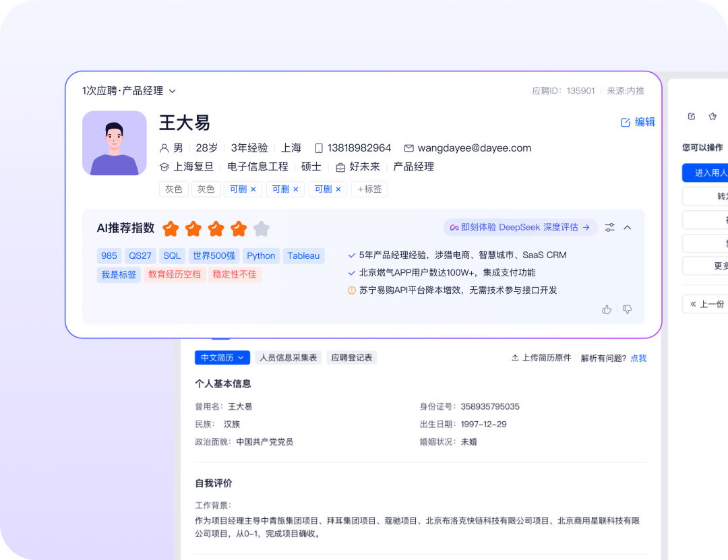728x560 pixels.
Task: Click the orange warning icon by 苏宁易购
Action: [352, 290]
